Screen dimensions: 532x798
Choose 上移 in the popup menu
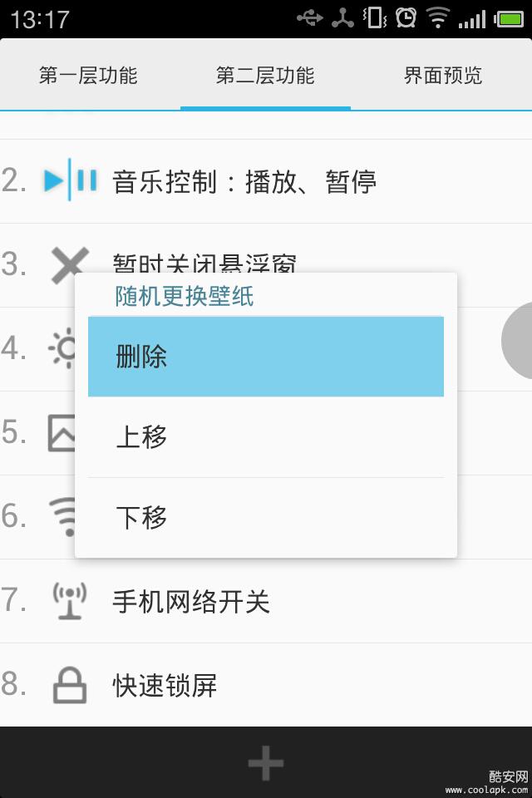[266, 437]
